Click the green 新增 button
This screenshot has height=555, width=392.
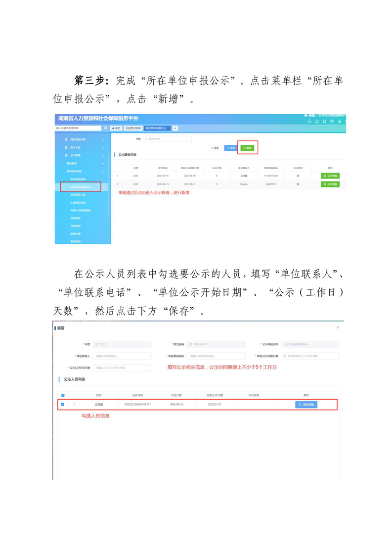247,148
